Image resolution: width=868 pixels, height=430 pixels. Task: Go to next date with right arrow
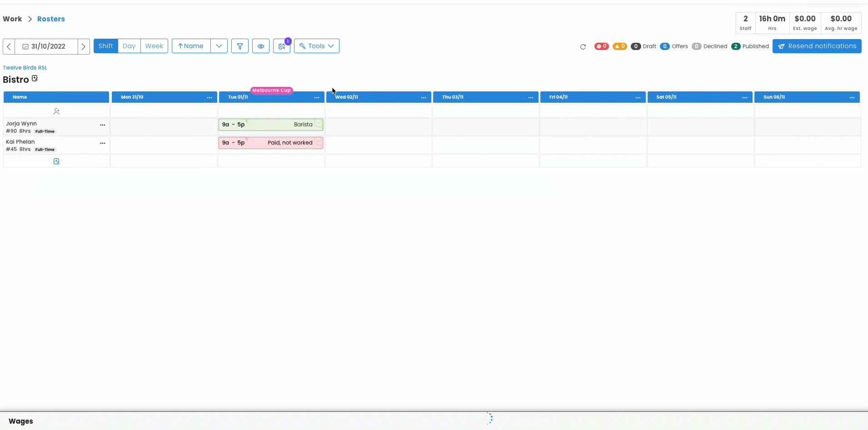coord(84,46)
